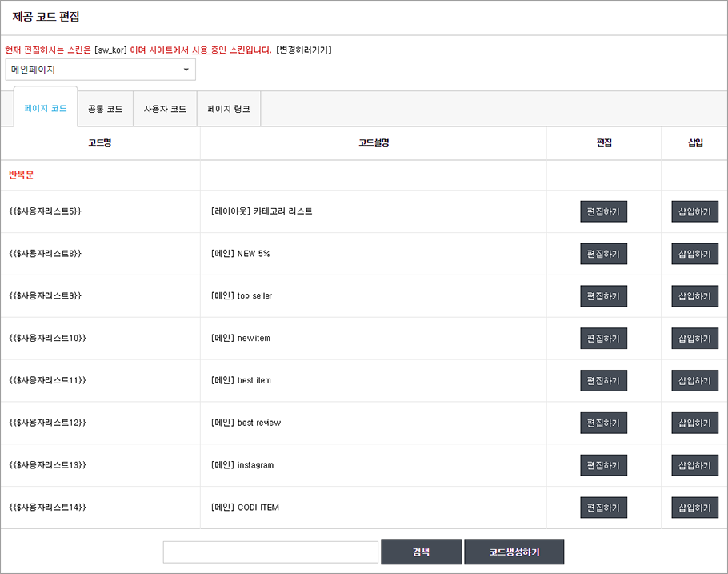Viewport: 728px width, 574px height.
Task: Edit the NEW 5% code row
Action: point(603,254)
